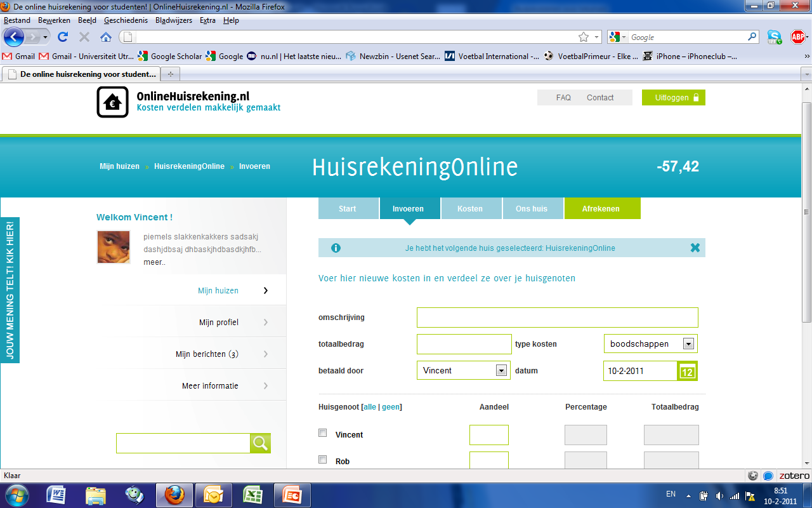Check the Rob housemate checkbox

click(323, 460)
